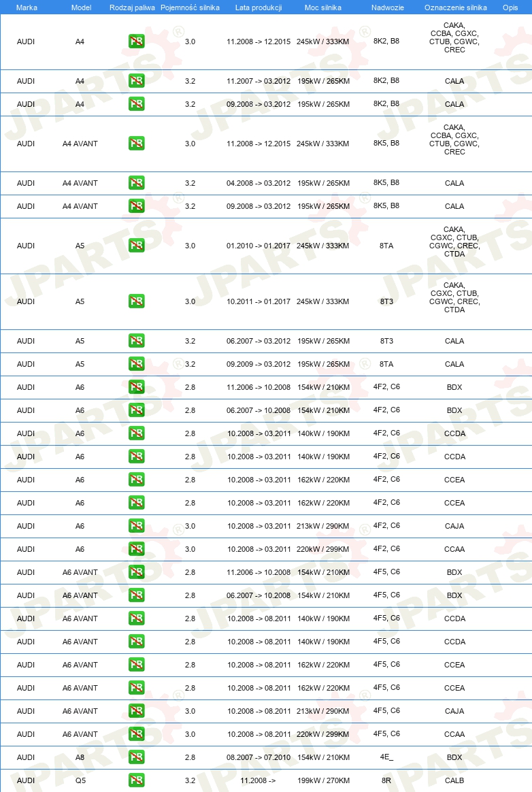
Task: Click the Rodzaj paliwa column header
Action: pyautogui.click(x=133, y=7)
